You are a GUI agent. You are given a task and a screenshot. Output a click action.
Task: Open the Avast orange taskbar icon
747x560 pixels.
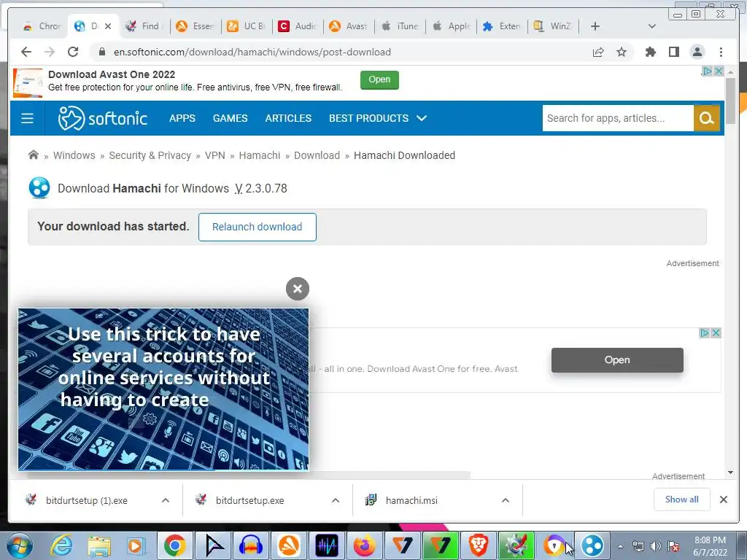coord(289,545)
